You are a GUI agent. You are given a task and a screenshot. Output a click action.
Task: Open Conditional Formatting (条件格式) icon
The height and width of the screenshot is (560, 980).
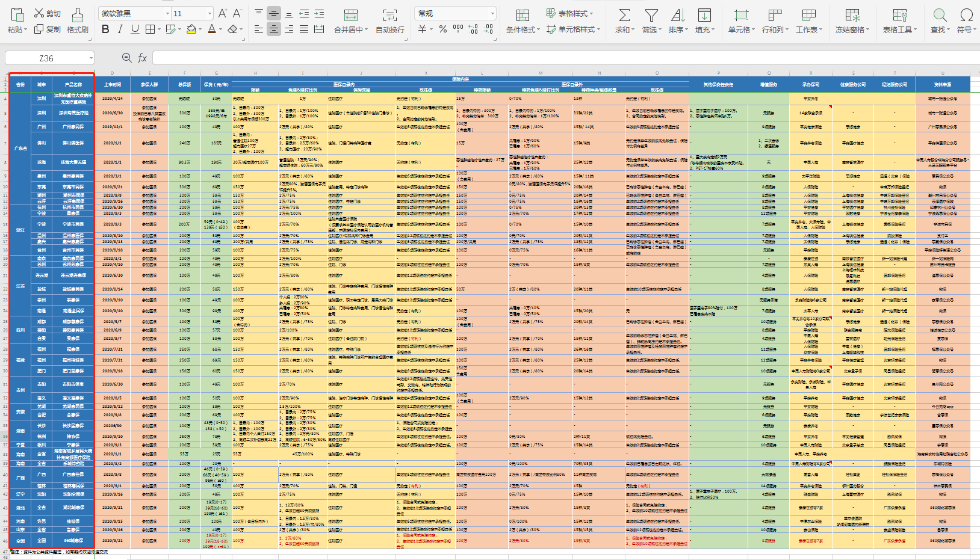pyautogui.click(x=523, y=15)
